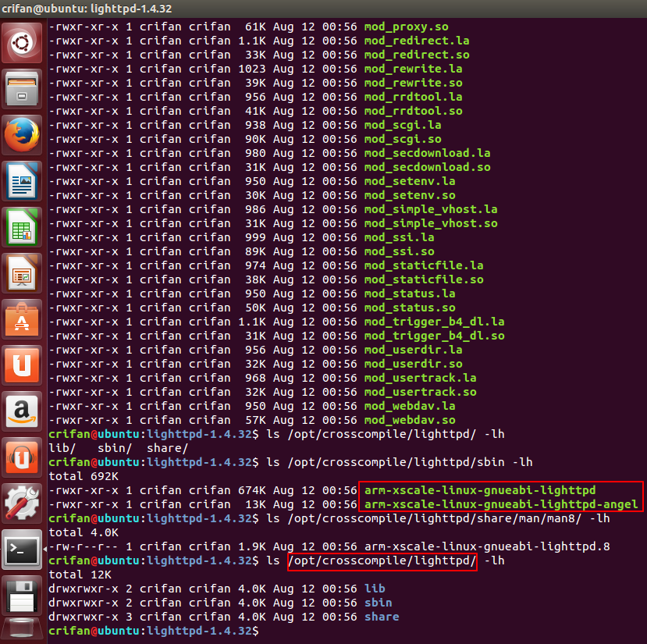
Task: Click the arm-xscale-linux-gnueabi-lighttpd-angel filename
Action: click(501, 504)
